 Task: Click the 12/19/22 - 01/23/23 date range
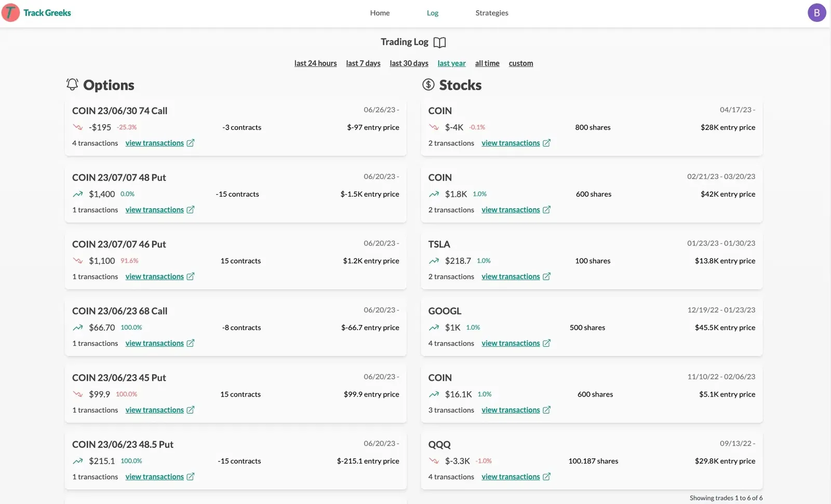tap(721, 310)
